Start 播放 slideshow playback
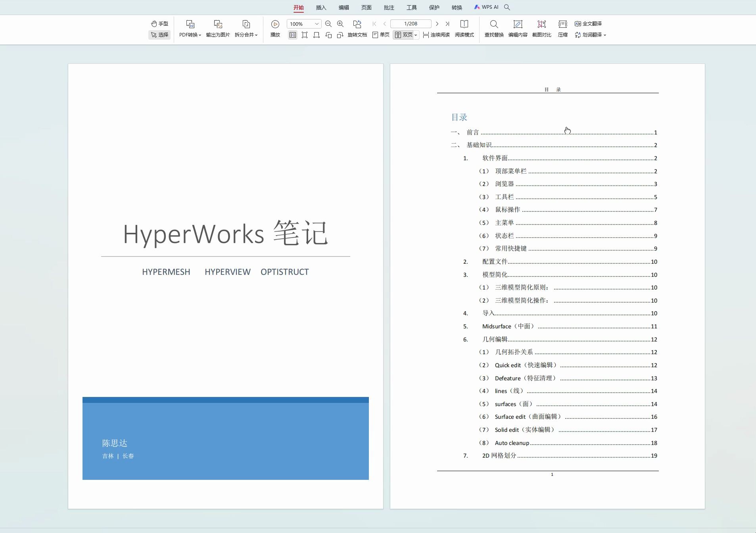 point(275,29)
